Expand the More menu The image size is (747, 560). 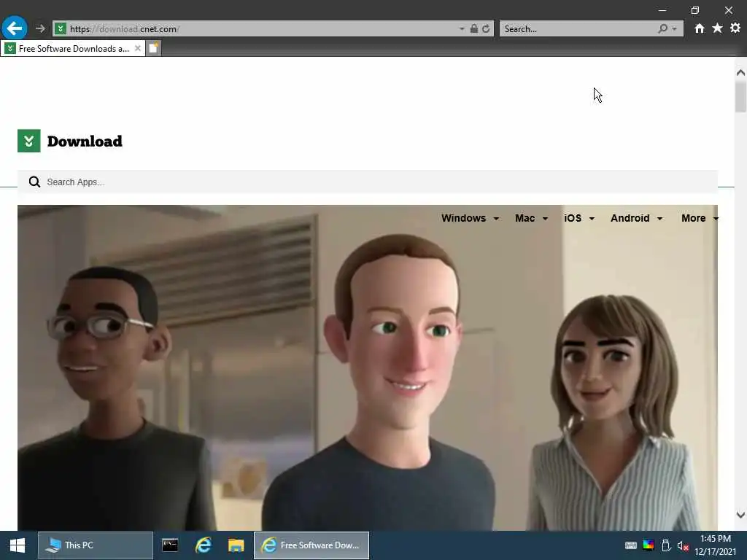[700, 218]
